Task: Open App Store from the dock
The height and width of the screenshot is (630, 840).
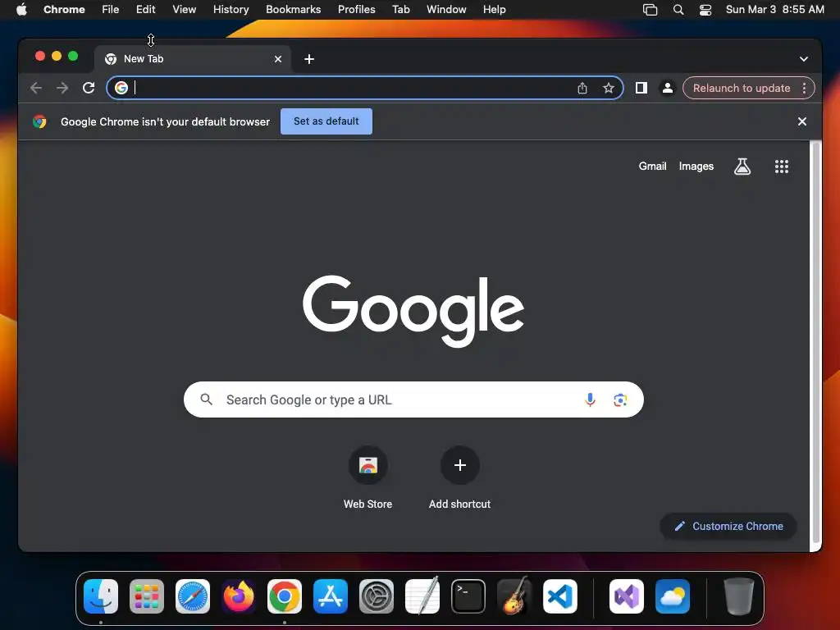Action: [331, 596]
